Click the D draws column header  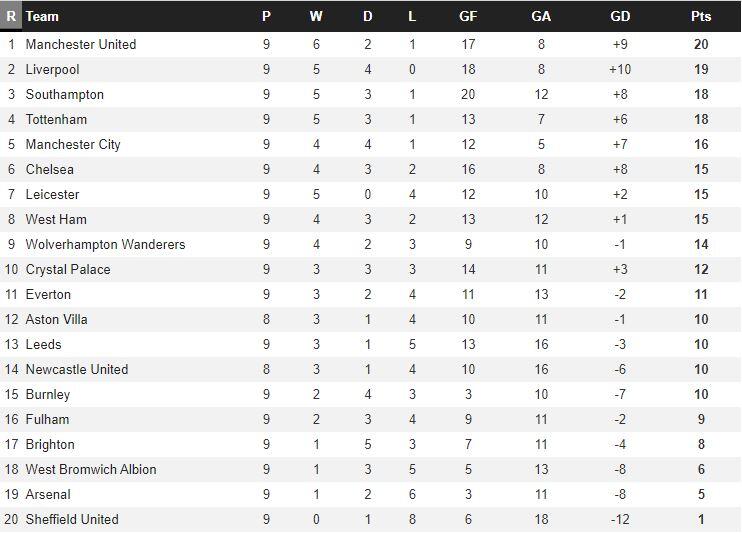pyautogui.click(x=368, y=16)
